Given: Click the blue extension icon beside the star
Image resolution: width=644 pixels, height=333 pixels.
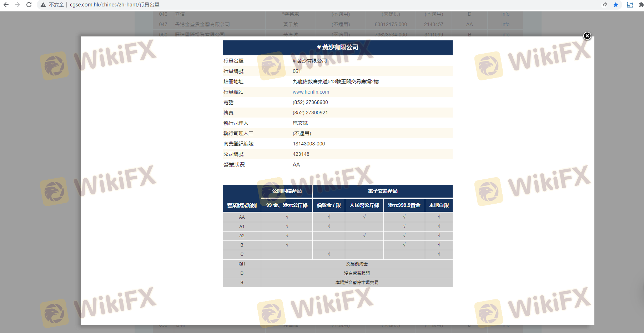Looking at the screenshot, I should pyautogui.click(x=630, y=5).
